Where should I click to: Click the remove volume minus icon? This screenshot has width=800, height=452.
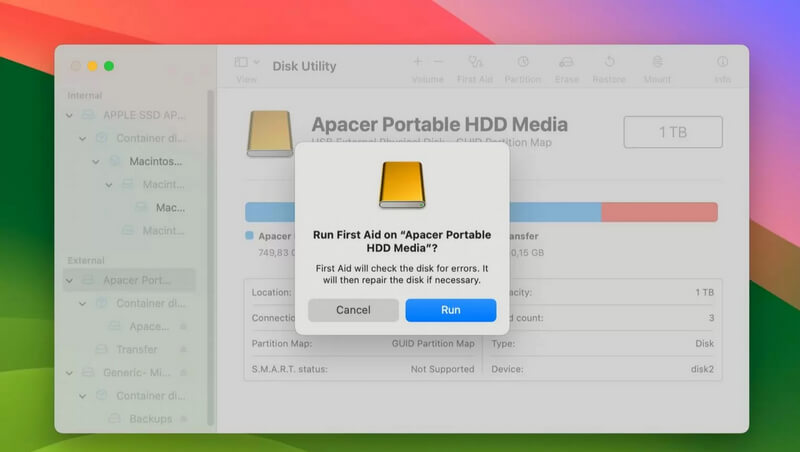[x=440, y=62]
